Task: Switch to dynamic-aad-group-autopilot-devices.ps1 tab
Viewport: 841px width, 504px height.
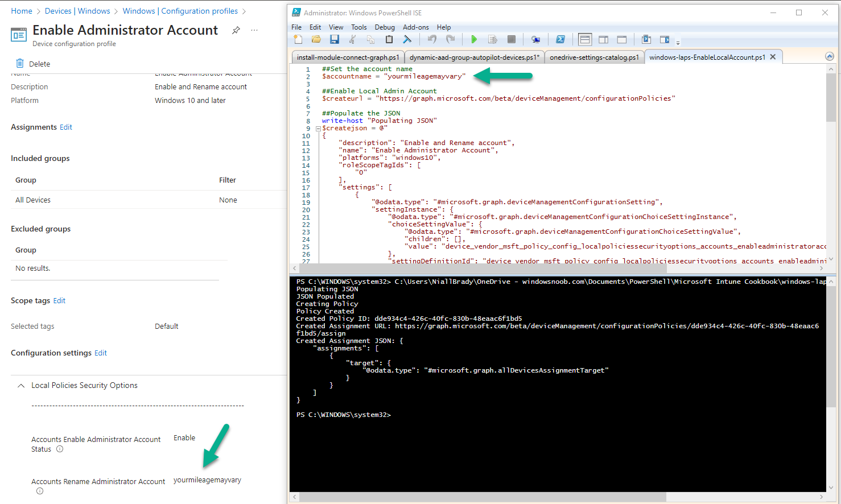Action: 475,57
